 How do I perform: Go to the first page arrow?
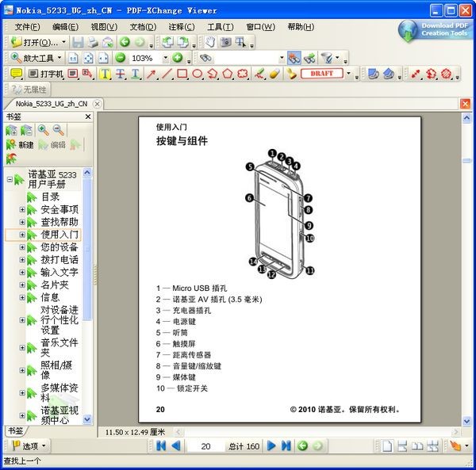point(161,445)
